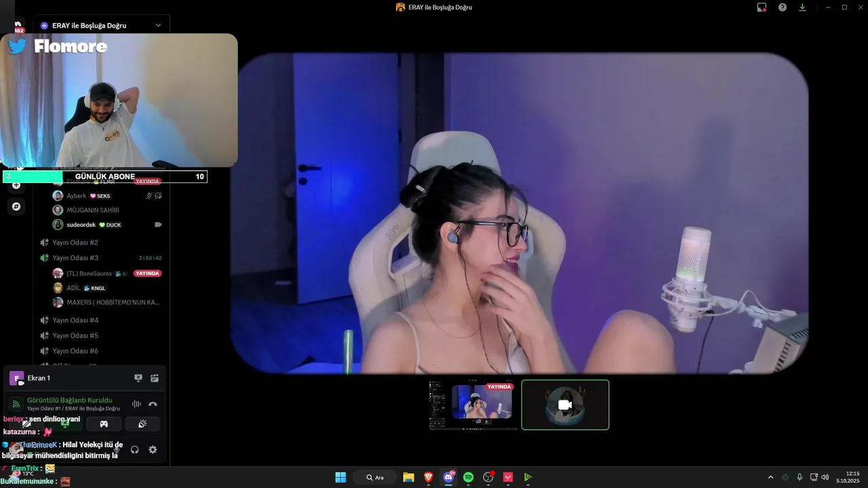Open the Help question mark icon
868x488 pixels.
[x=783, y=7]
